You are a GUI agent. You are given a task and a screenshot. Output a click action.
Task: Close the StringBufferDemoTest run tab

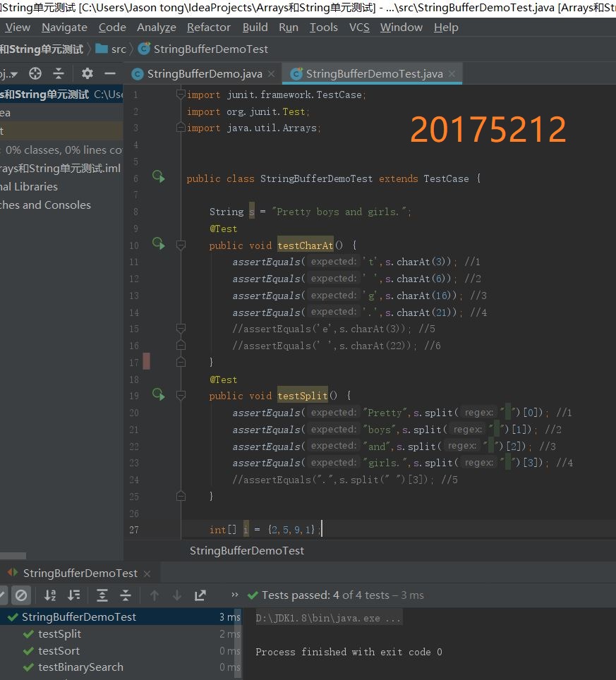click(x=147, y=573)
